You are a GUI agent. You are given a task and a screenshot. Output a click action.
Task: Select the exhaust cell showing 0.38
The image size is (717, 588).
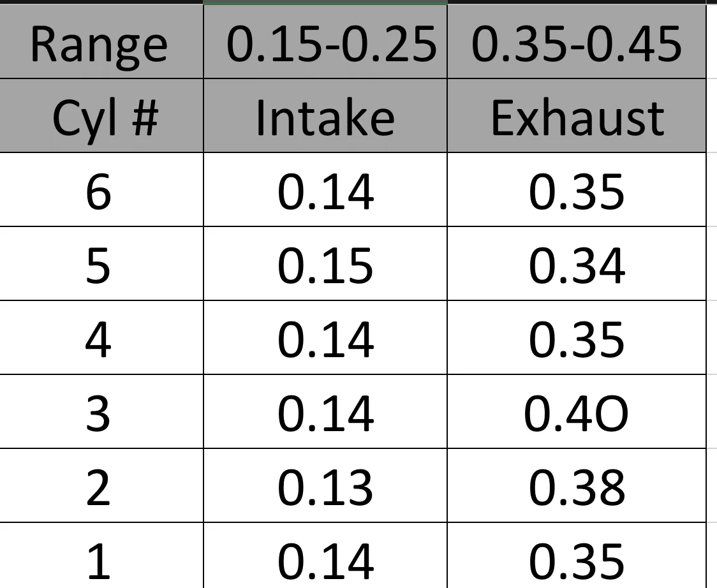point(577,485)
